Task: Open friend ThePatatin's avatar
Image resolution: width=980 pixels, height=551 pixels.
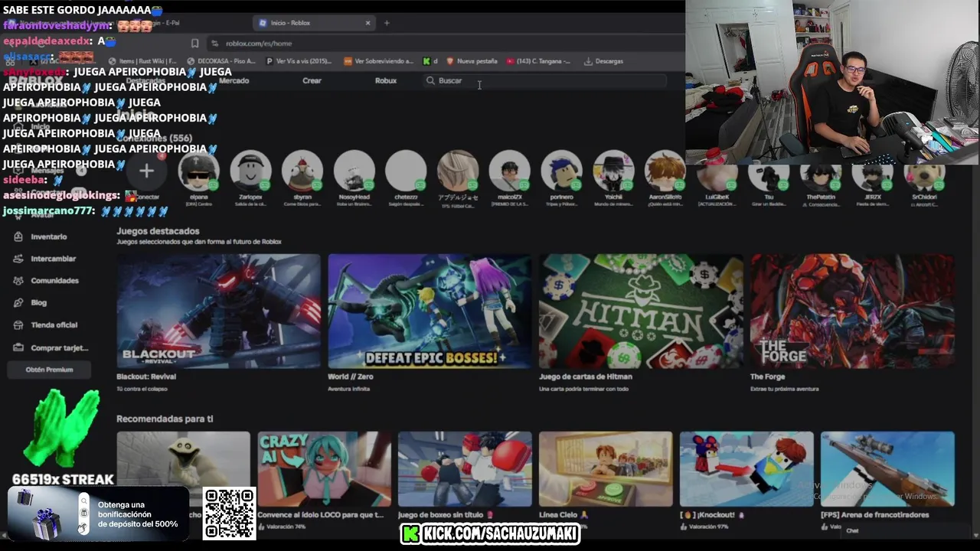Action: point(821,176)
